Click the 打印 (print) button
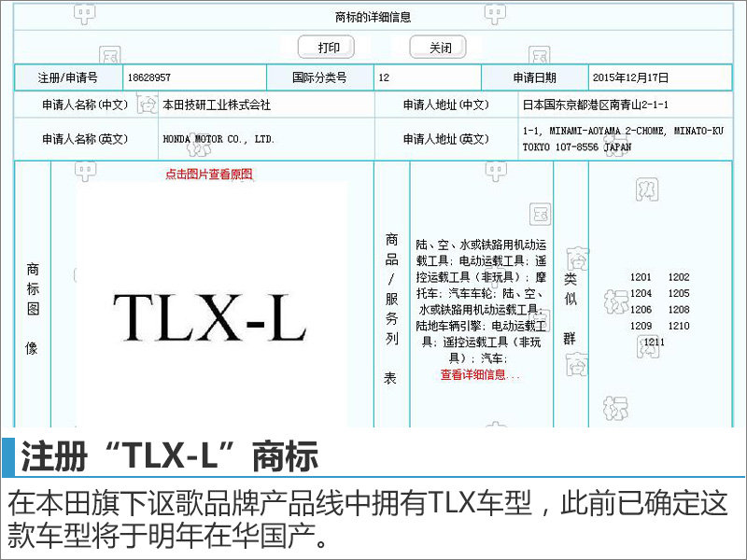 (x=326, y=48)
